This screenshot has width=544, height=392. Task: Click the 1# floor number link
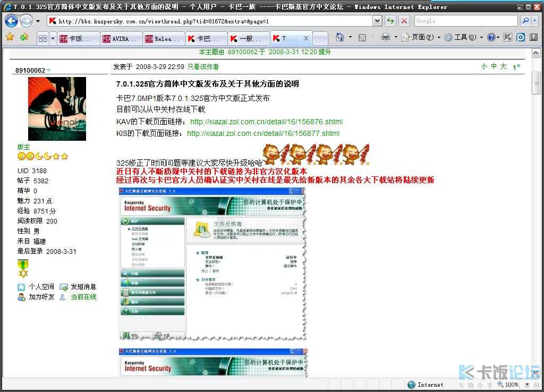(516, 67)
